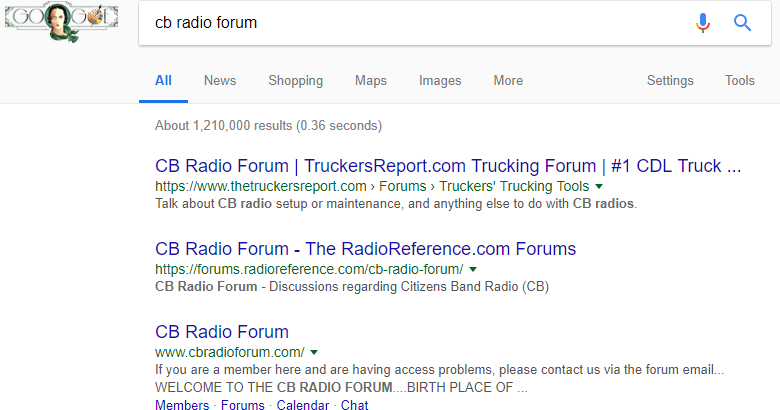Click the www.cbradioforum.com/ URL text
780x410 pixels.
(x=230, y=353)
